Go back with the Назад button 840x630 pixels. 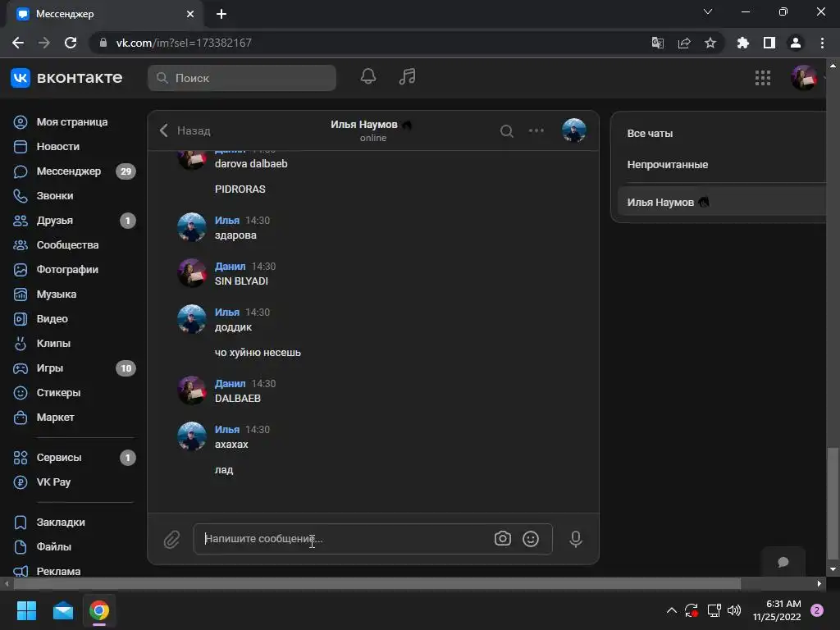(185, 130)
